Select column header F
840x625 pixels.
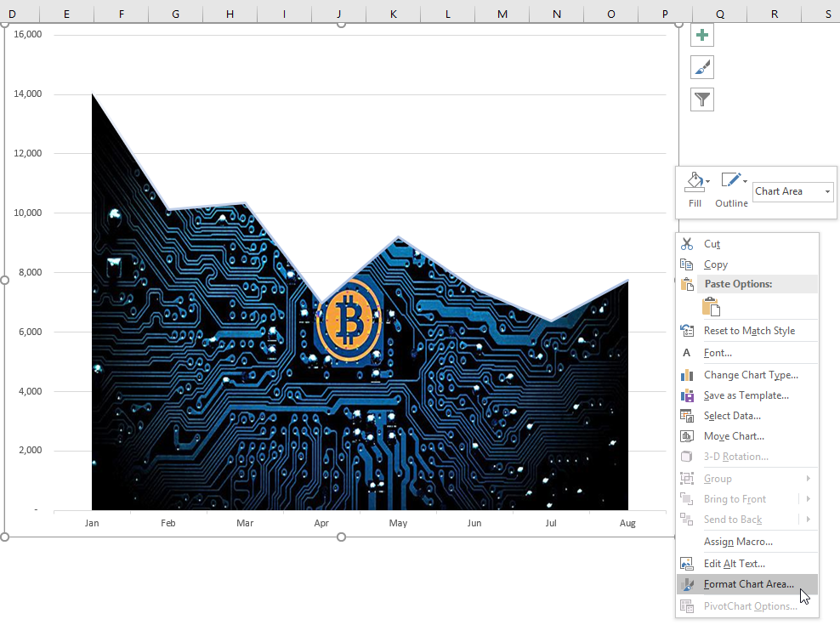[x=121, y=14]
